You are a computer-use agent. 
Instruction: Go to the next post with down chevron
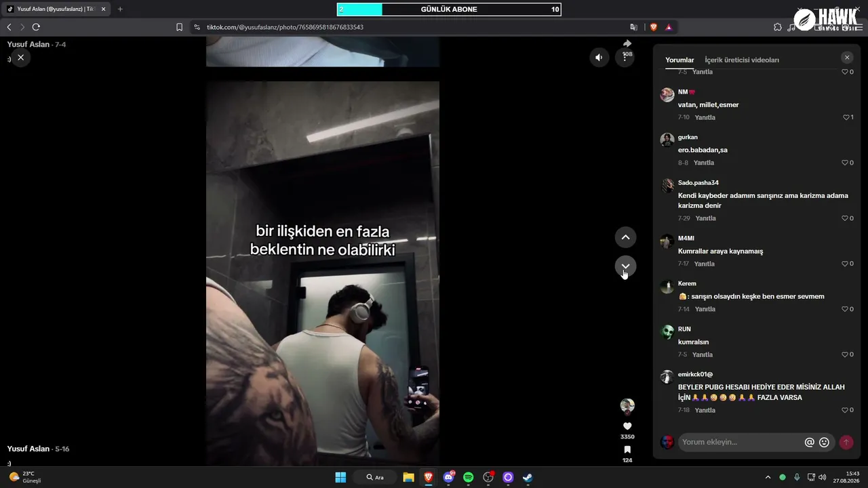(x=625, y=266)
